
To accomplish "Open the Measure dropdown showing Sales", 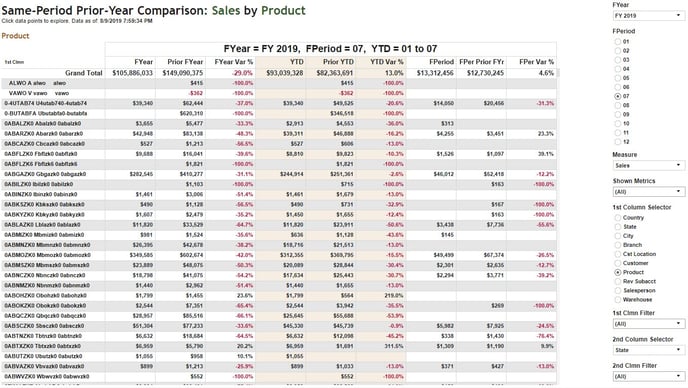I will pyautogui.click(x=649, y=165).
